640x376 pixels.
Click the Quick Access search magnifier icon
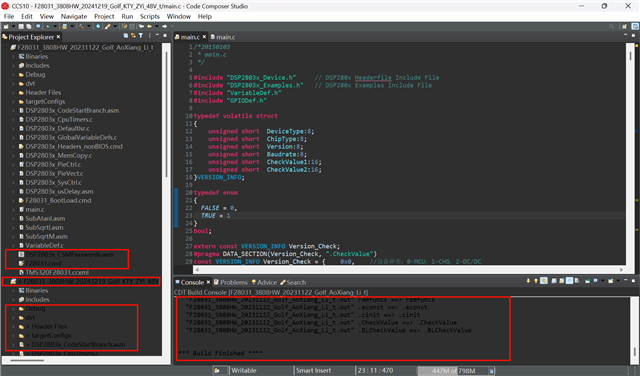[611, 27]
